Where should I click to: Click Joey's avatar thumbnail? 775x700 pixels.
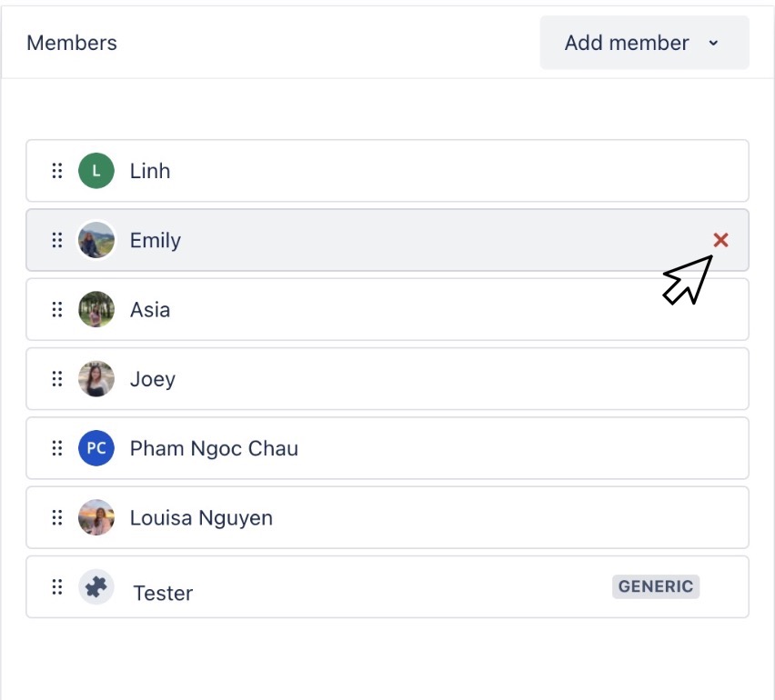96,379
